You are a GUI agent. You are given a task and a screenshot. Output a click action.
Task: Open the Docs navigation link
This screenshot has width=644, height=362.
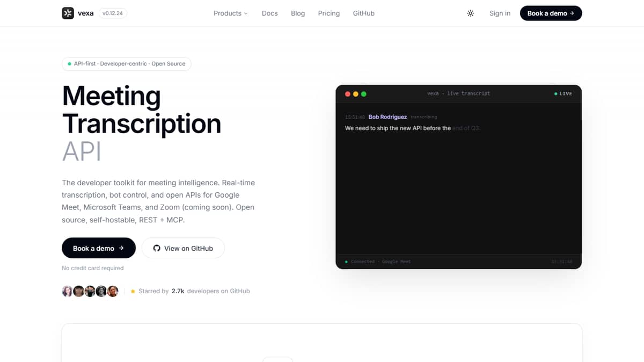[x=270, y=13]
